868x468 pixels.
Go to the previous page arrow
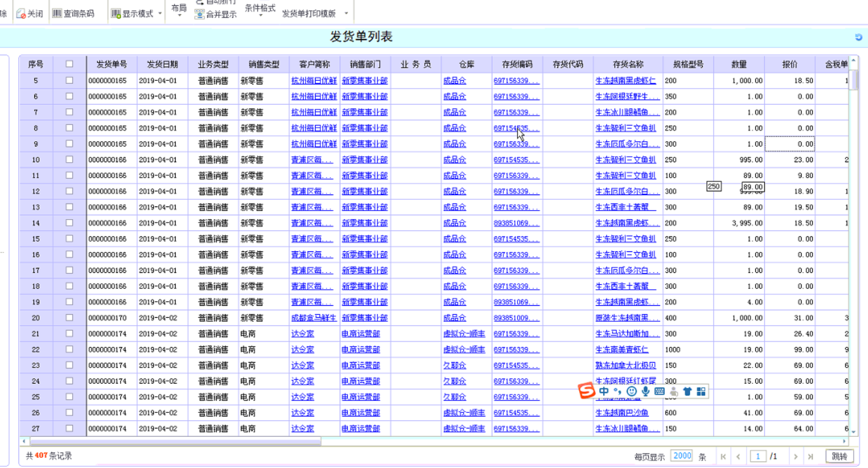pos(738,457)
